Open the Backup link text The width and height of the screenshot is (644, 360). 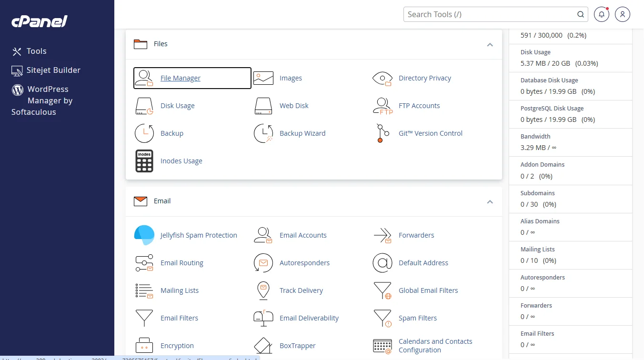point(172,133)
